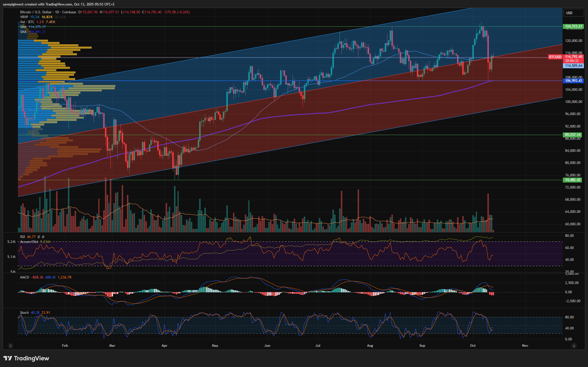Click the Accum/Dist indicator title

point(29,241)
